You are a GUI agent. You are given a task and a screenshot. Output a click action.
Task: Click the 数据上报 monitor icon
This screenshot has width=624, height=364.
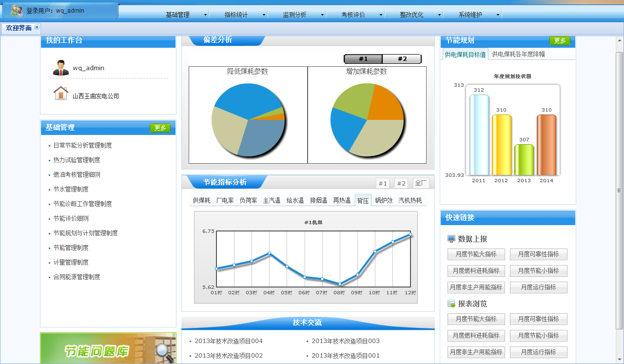(451, 239)
